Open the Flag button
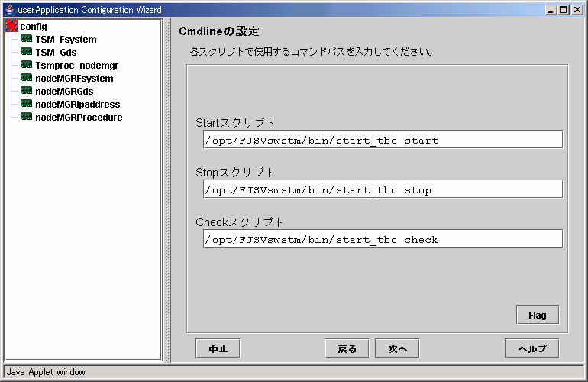588x382 pixels. [x=538, y=315]
